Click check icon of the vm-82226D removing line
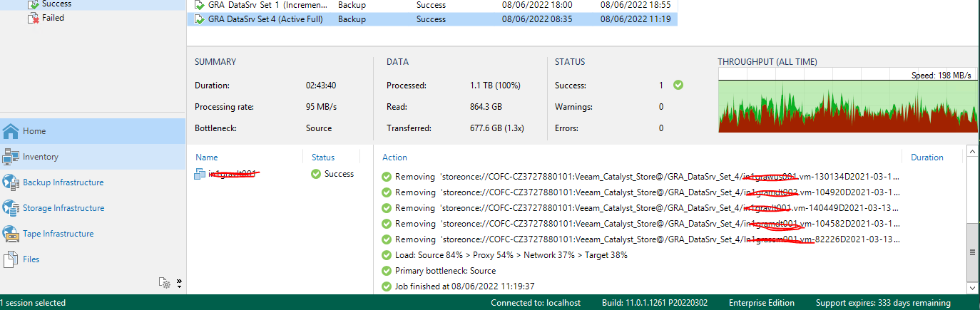The image size is (980, 310). (x=387, y=239)
